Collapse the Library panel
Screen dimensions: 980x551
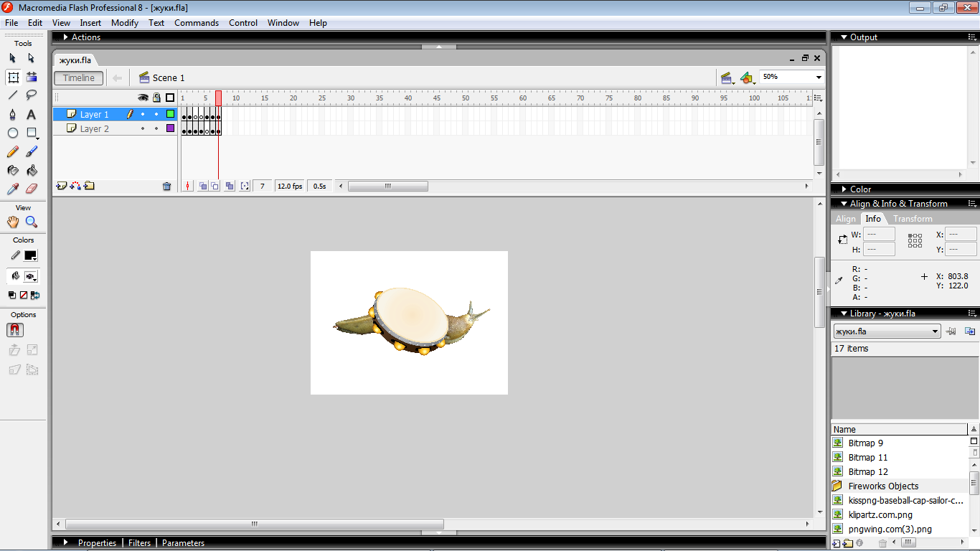coord(844,314)
